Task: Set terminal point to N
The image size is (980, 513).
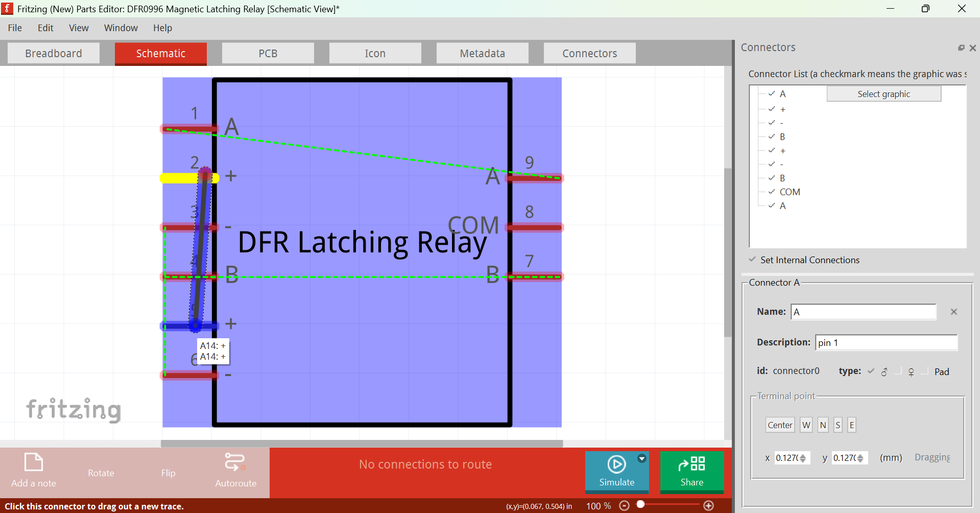Action: [x=823, y=425]
